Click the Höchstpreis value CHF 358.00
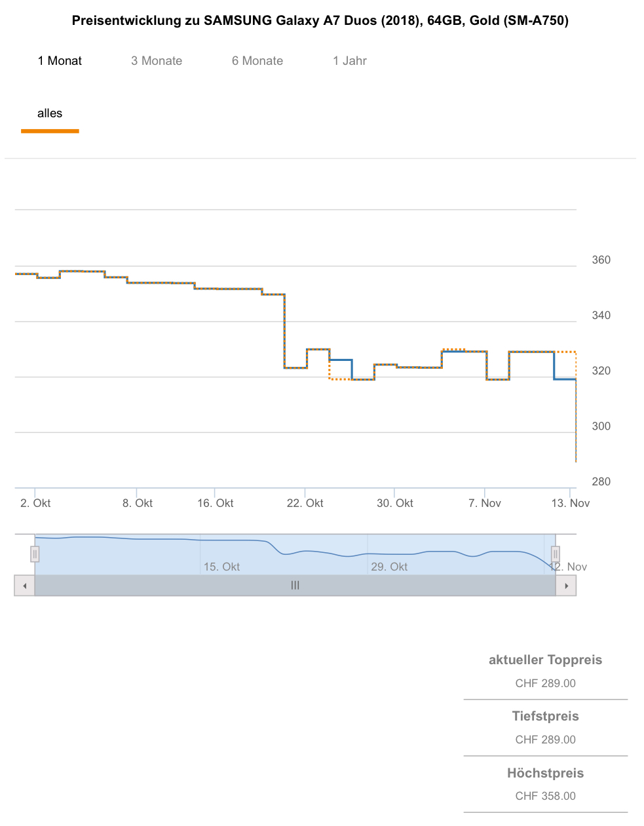 [x=545, y=796]
